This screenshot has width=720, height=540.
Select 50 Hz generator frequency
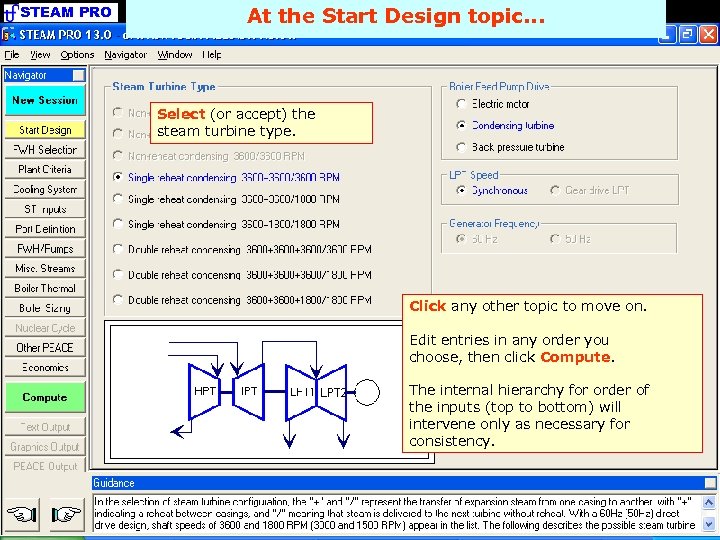[571, 239]
